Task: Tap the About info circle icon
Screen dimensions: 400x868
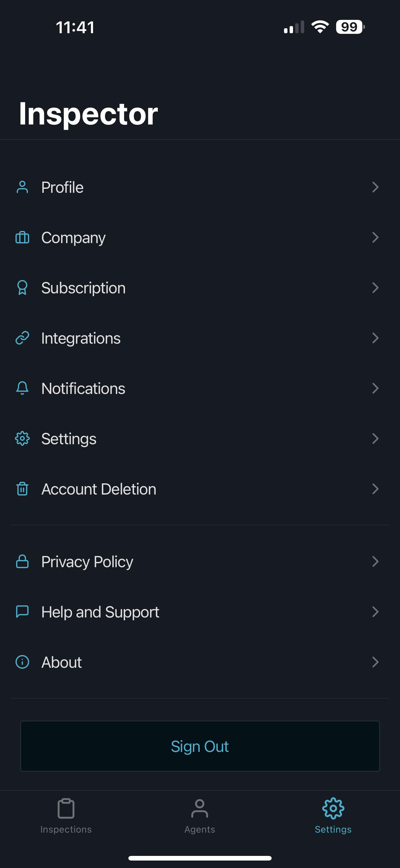Action: click(x=22, y=662)
